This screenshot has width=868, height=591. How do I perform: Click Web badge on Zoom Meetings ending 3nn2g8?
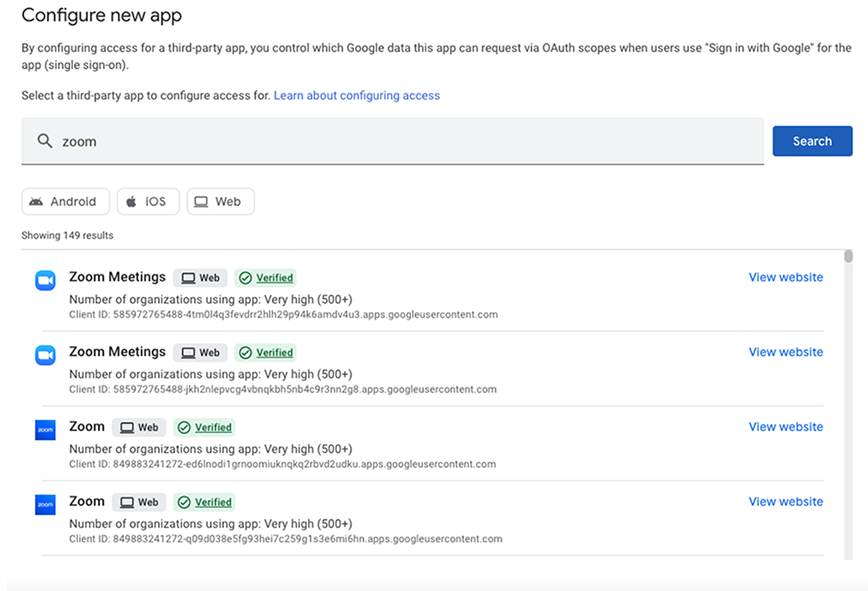(x=200, y=352)
